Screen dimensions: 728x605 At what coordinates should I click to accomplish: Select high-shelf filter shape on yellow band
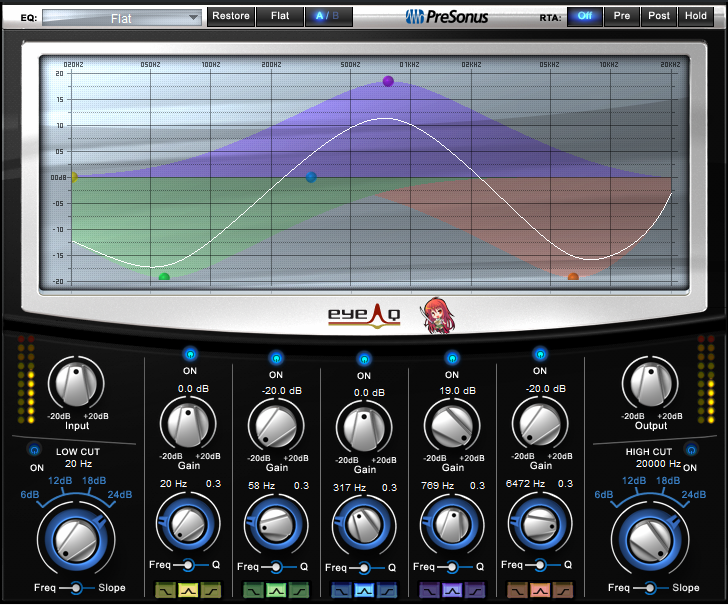click(211, 591)
